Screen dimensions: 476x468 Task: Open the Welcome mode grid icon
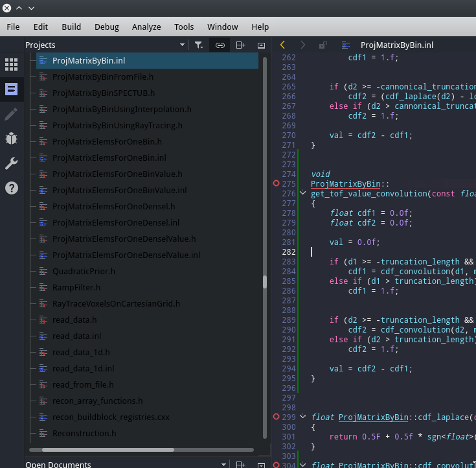click(12, 64)
